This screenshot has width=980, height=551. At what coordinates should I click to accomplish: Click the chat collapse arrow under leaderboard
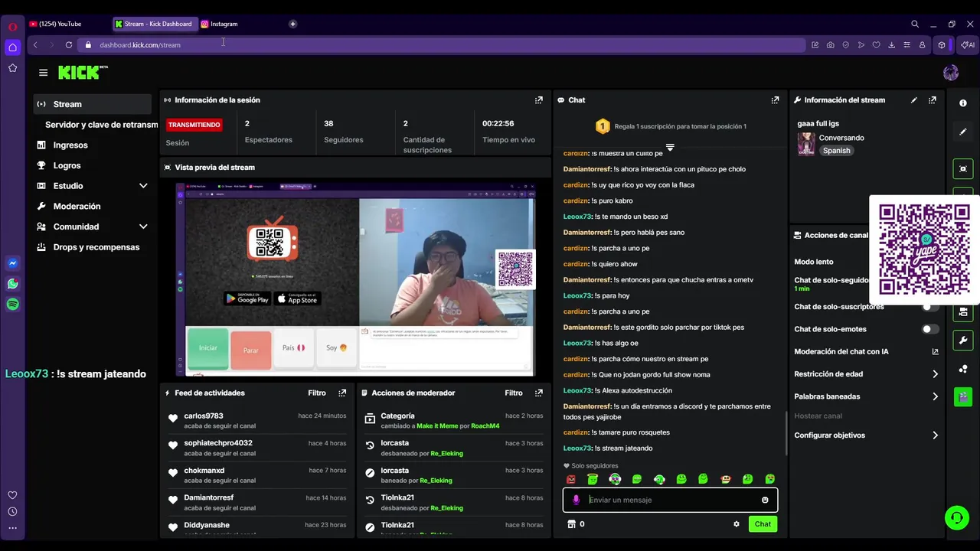click(670, 147)
